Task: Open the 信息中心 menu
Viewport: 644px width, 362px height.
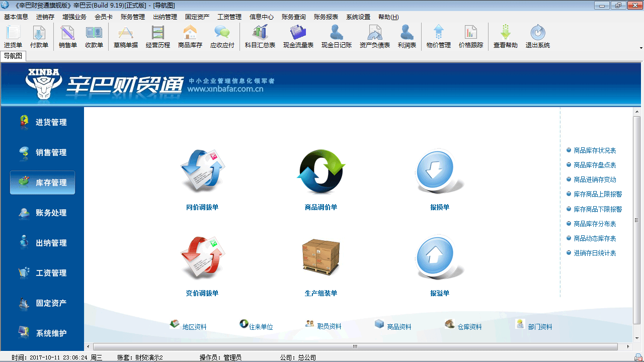Action: click(x=262, y=17)
